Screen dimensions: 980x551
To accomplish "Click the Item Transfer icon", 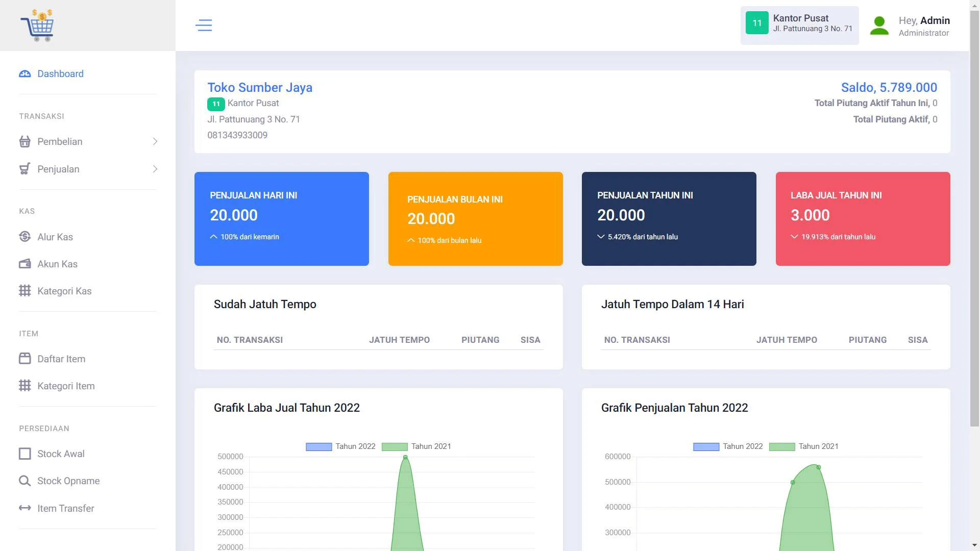I will click(x=25, y=508).
